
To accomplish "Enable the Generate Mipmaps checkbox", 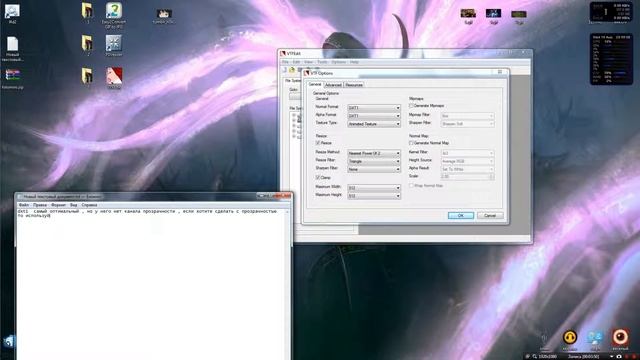I will (x=411, y=106).
